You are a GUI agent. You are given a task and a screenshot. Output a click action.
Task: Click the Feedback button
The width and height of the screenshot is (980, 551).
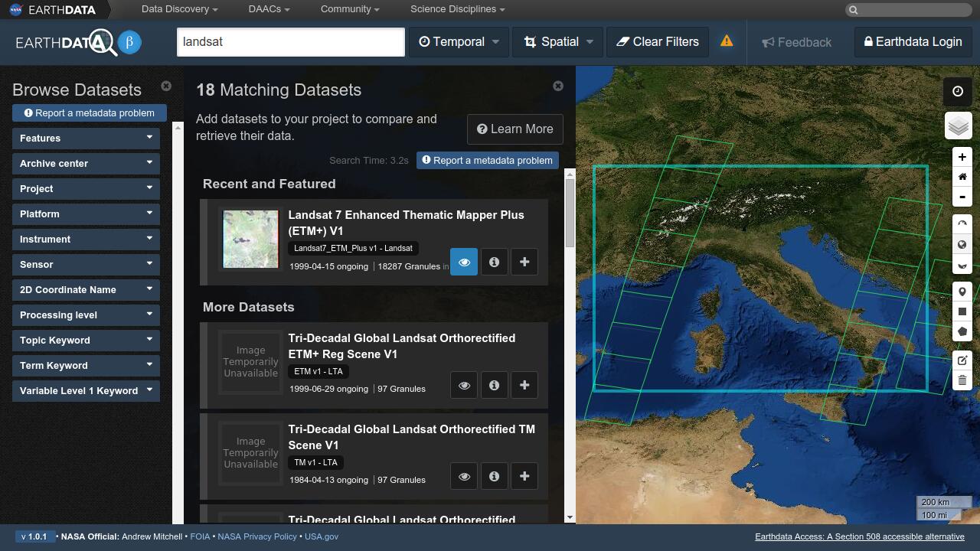797,42
